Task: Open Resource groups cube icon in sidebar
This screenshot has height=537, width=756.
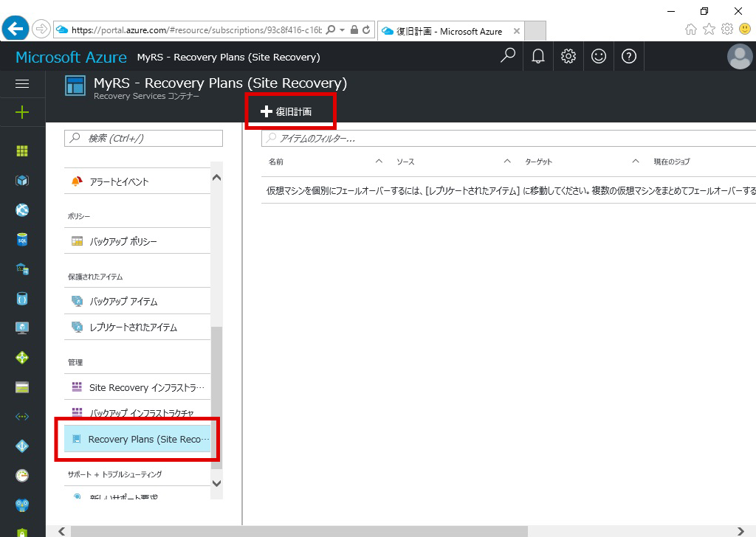Action: [x=22, y=181]
